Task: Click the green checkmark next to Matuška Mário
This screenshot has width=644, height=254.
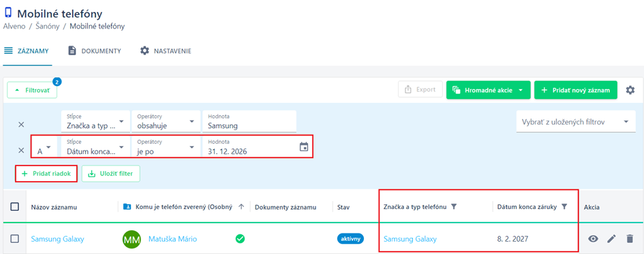Action: point(241,238)
